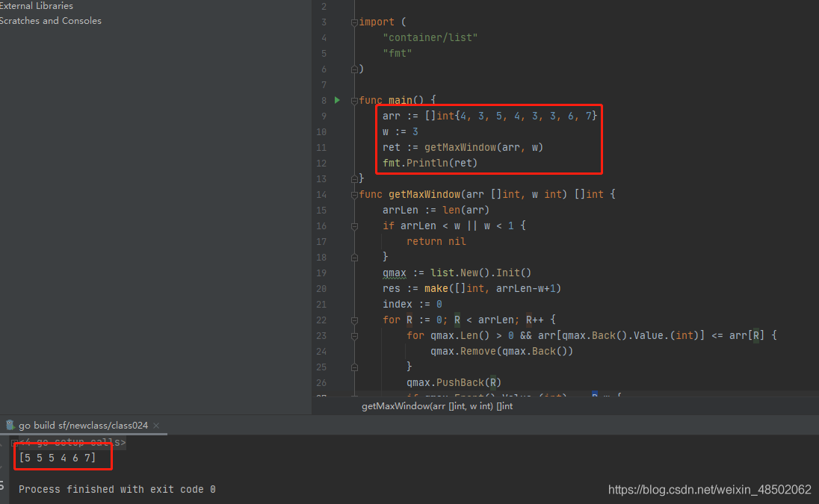Click qmax.Remove(qmax.Back()) line
819x504 pixels.
pos(501,351)
